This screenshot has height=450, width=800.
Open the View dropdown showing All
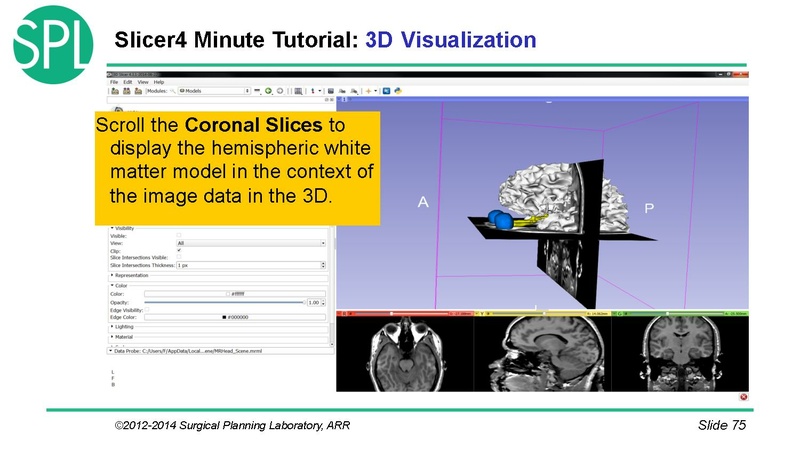(251, 243)
